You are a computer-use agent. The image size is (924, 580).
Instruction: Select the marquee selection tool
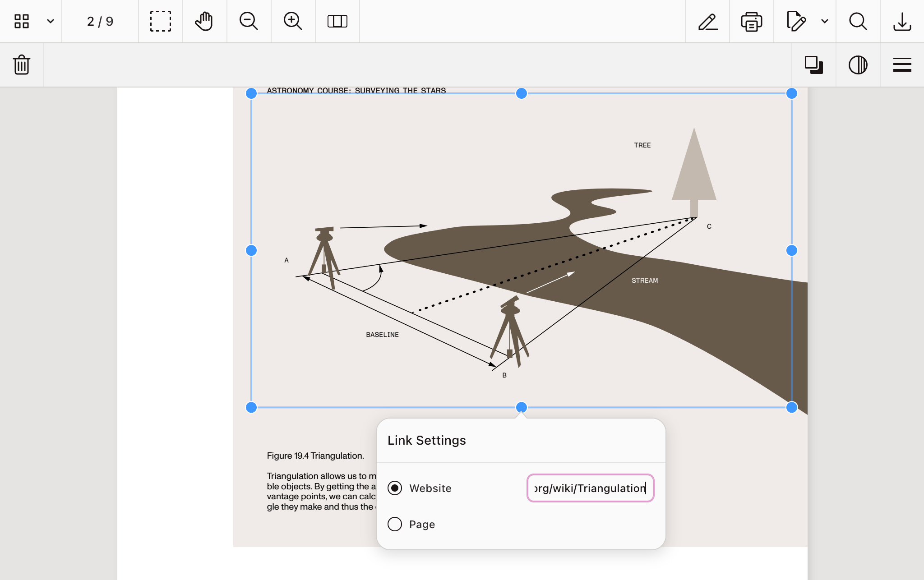[160, 21]
